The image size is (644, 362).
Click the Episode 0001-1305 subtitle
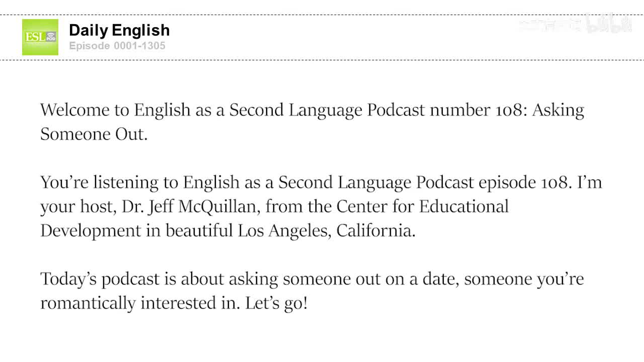[117, 46]
